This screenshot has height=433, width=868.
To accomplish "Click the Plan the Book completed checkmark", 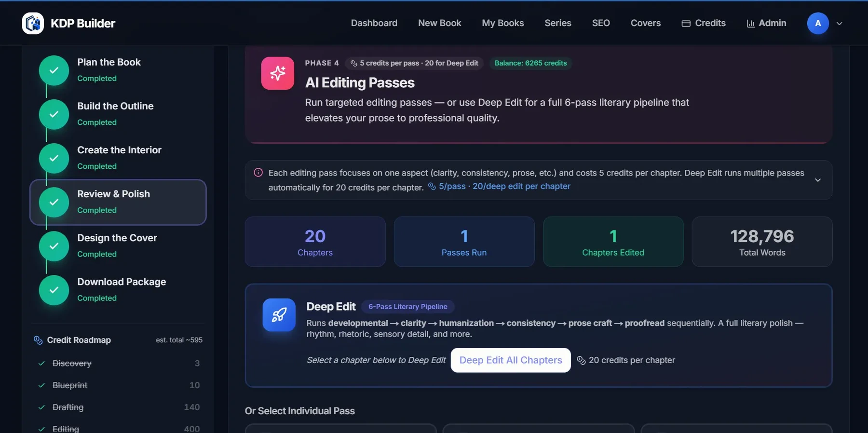I will 54,70.
